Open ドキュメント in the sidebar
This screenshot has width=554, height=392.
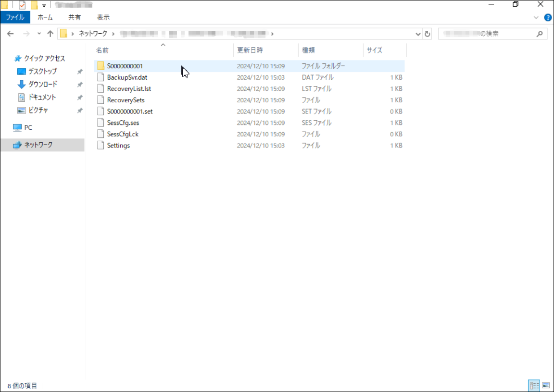click(42, 97)
